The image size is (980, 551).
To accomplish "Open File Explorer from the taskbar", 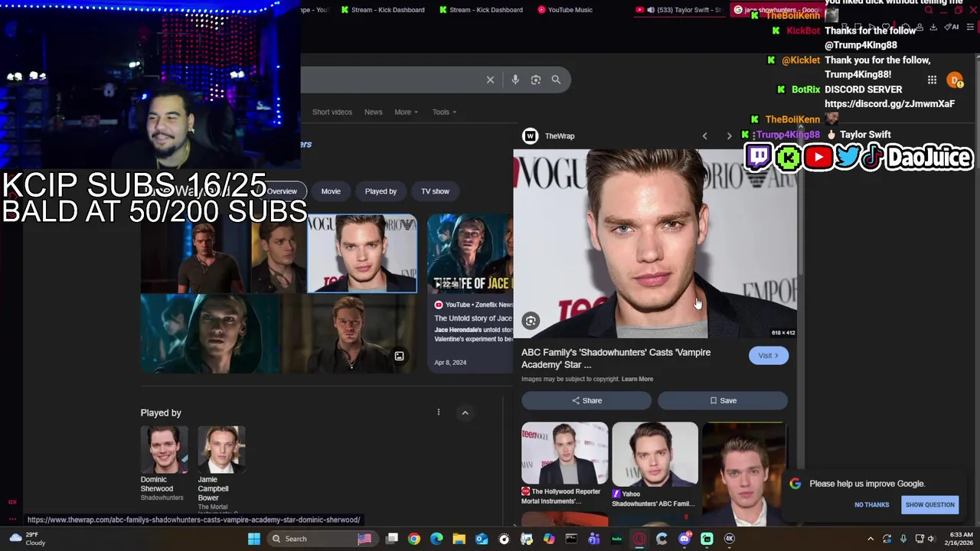I will click(x=459, y=539).
